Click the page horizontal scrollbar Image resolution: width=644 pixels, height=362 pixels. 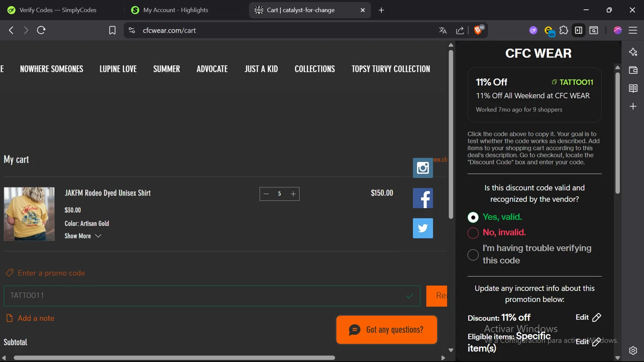pos(174,358)
